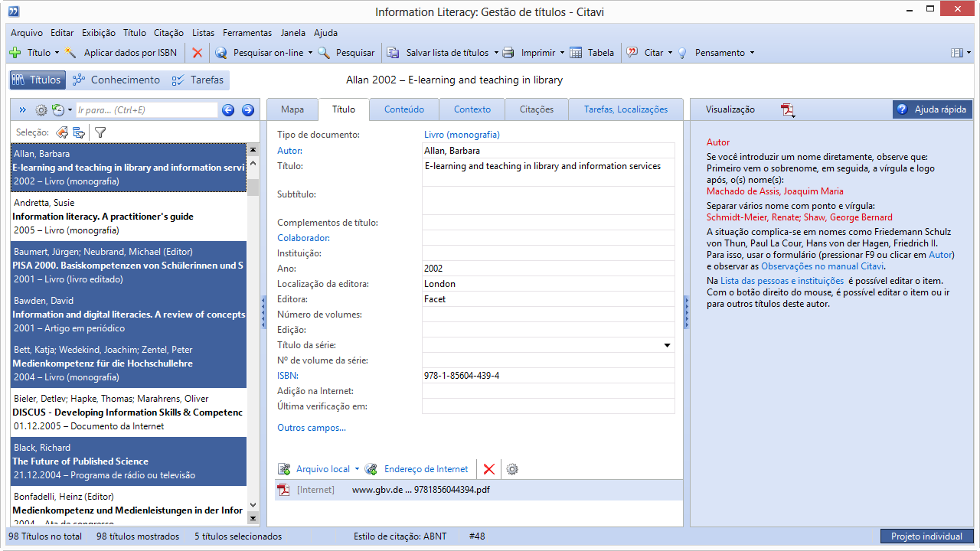Select Andretta, Susie title entry
Image resolution: width=980 pixels, height=551 pixels.
point(129,217)
